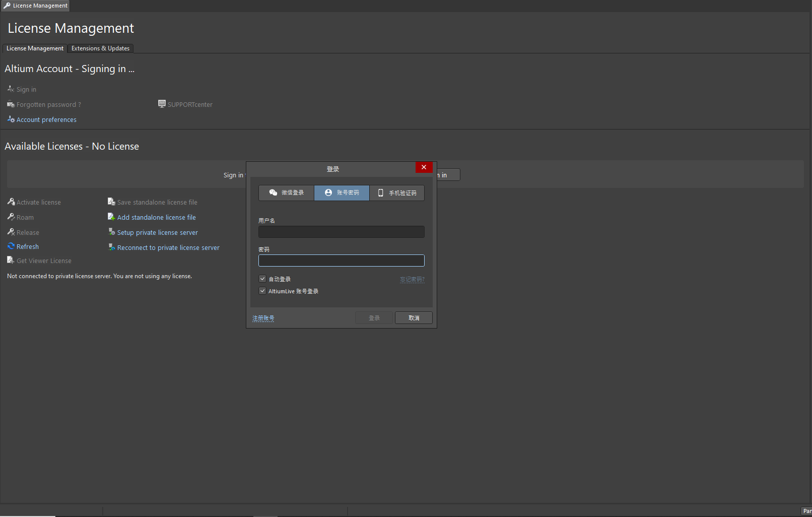Image resolution: width=812 pixels, height=517 pixels.
Task: Select the License Management inner tab
Action: [35, 48]
